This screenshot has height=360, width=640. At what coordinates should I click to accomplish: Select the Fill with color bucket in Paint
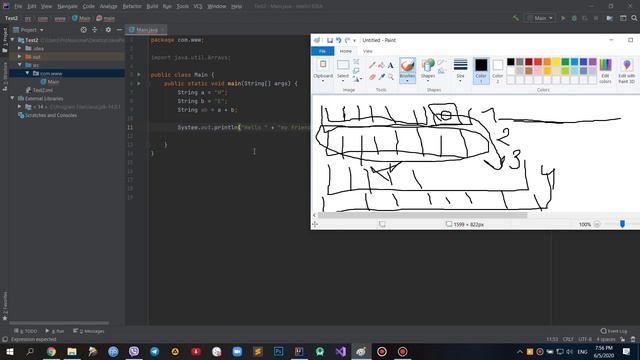(x=381, y=65)
